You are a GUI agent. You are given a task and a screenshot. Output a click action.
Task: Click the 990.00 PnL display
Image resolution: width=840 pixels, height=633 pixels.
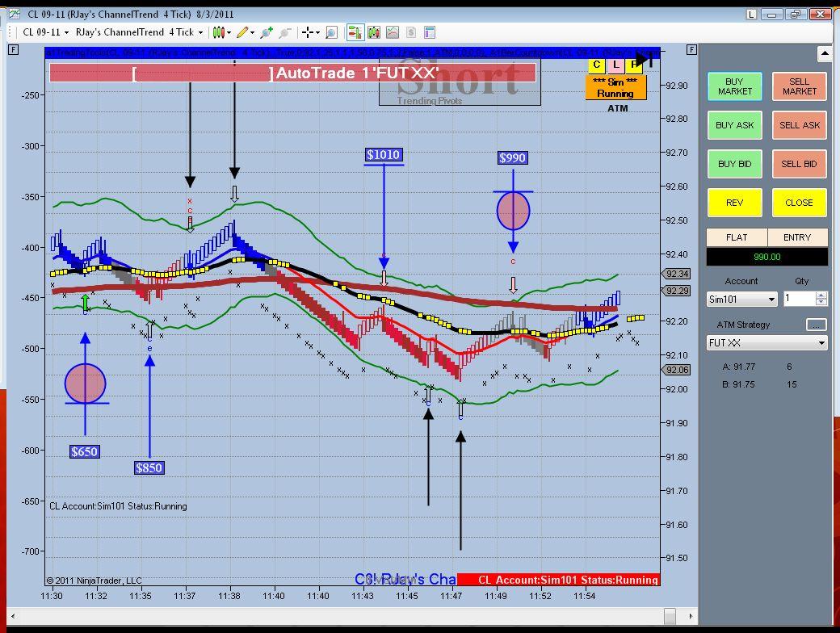click(x=766, y=257)
